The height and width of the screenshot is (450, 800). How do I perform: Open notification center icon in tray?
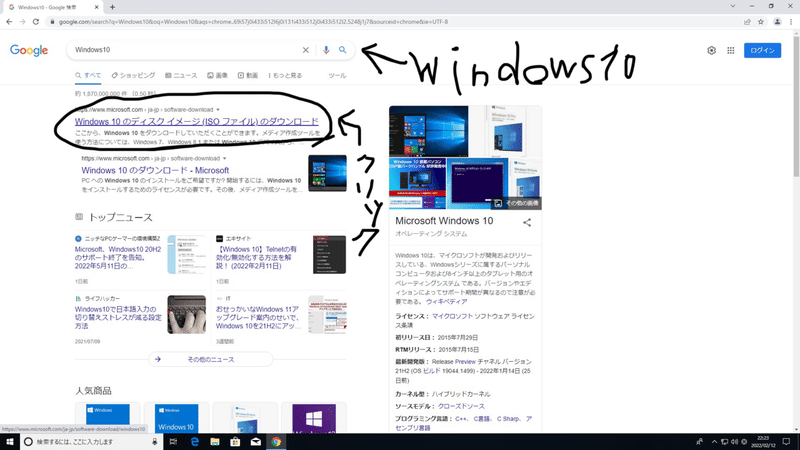tap(786, 442)
